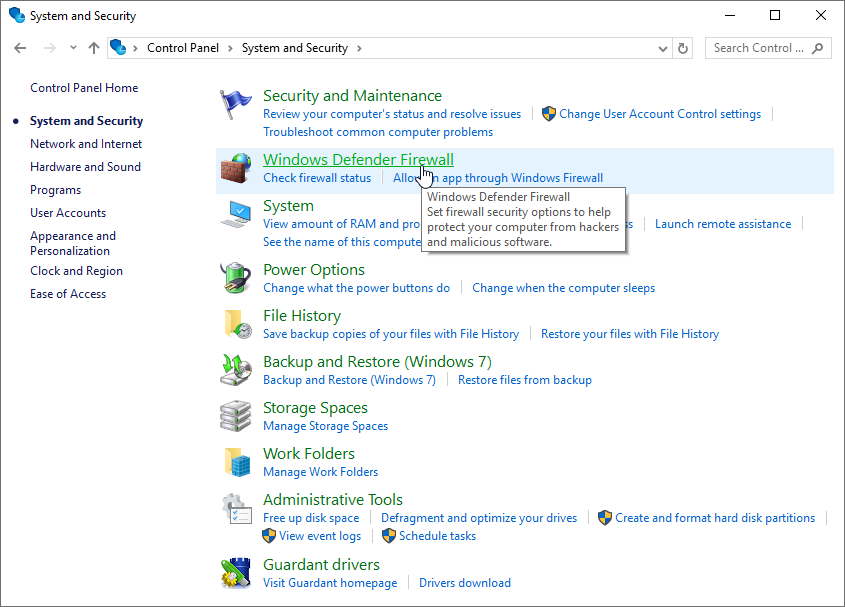Click the shield icon beside View event logs
Viewport: 845px width, 607px height.
pyautogui.click(x=269, y=536)
